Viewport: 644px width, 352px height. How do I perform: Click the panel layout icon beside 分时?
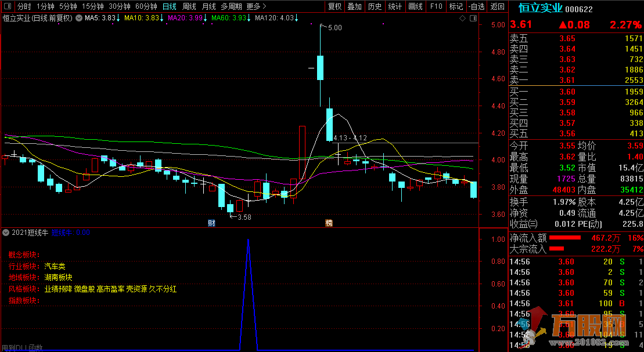7,7
